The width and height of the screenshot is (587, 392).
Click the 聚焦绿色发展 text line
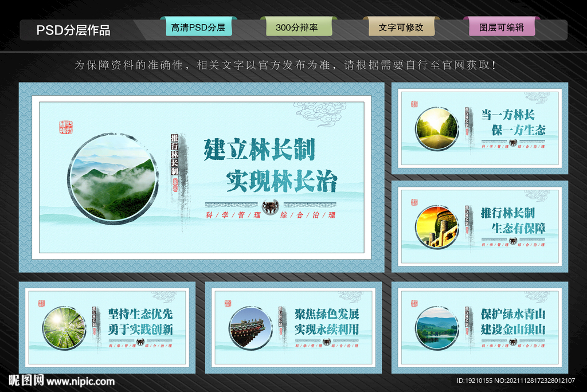tap(327, 313)
